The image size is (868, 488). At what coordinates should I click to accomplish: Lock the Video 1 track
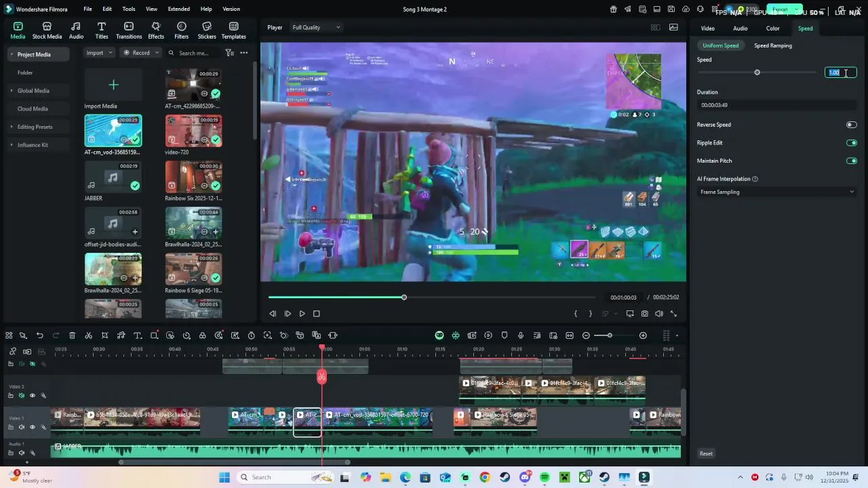pos(10,427)
